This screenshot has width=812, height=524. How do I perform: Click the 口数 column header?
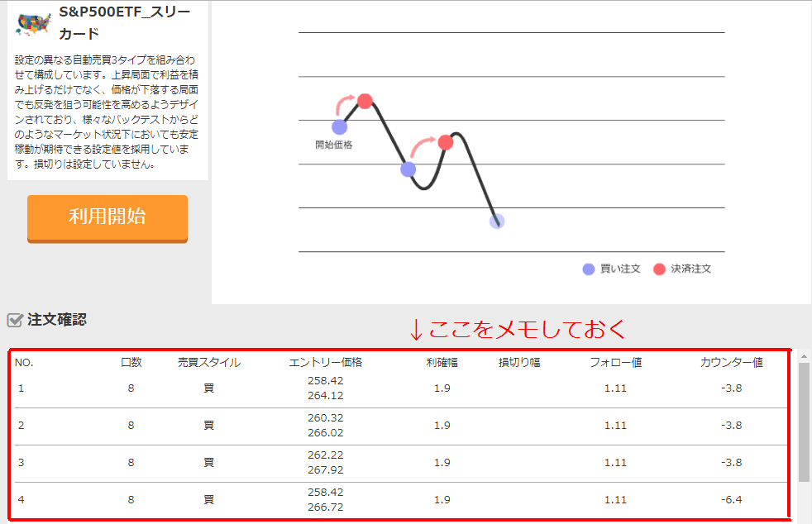pos(131,363)
